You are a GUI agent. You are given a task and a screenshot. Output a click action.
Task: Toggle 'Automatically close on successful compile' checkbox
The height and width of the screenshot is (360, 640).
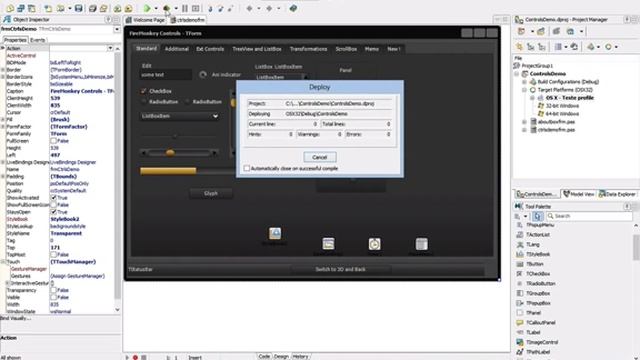247,168
